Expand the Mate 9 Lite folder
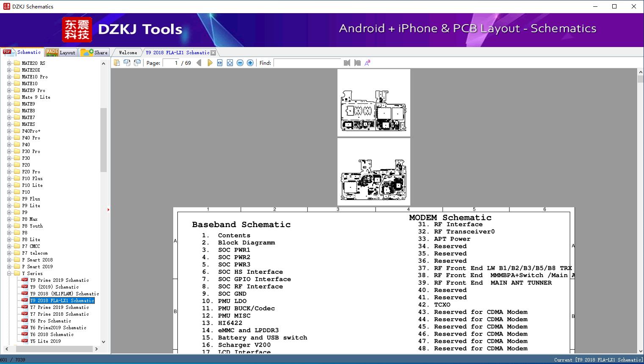The image size is (644, 364). pyautogui.click(x=9, y=97)
